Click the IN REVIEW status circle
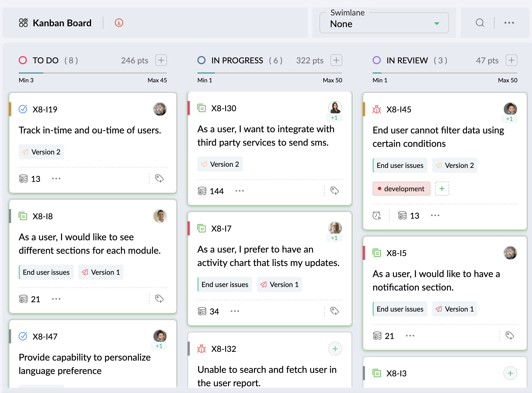The image size is (532, 393). (377, 60)
